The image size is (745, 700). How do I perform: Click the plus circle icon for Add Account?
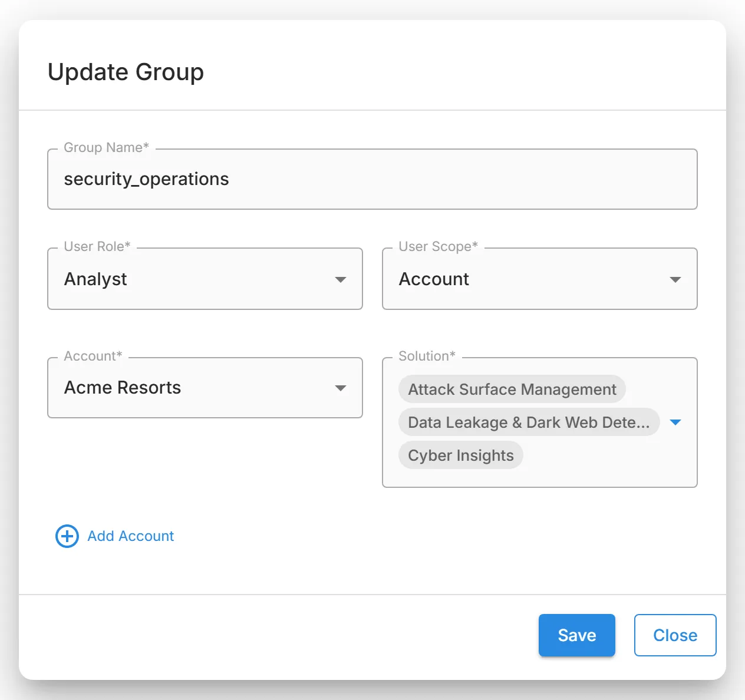(x=67, y=536)
